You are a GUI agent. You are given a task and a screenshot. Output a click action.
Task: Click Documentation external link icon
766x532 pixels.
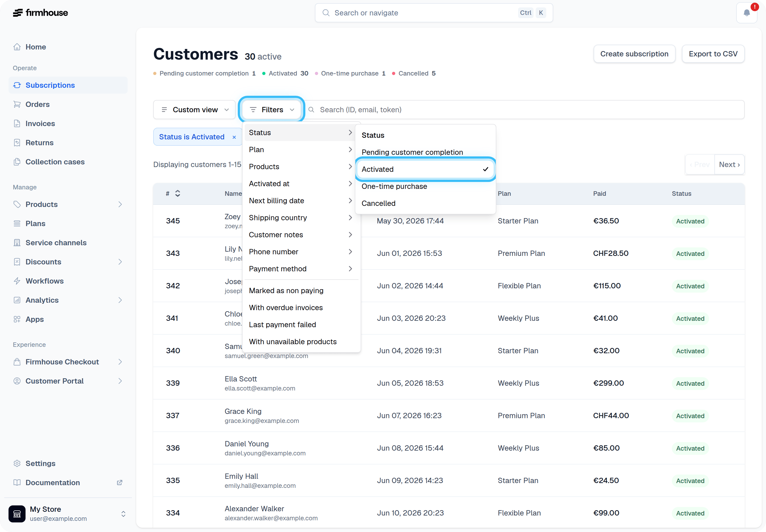click(120, 483)
